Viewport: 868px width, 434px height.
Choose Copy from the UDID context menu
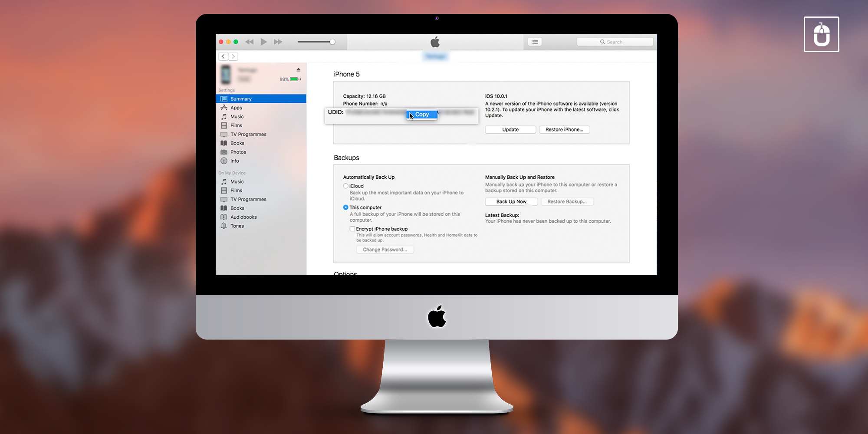click(x=422, y=115)
